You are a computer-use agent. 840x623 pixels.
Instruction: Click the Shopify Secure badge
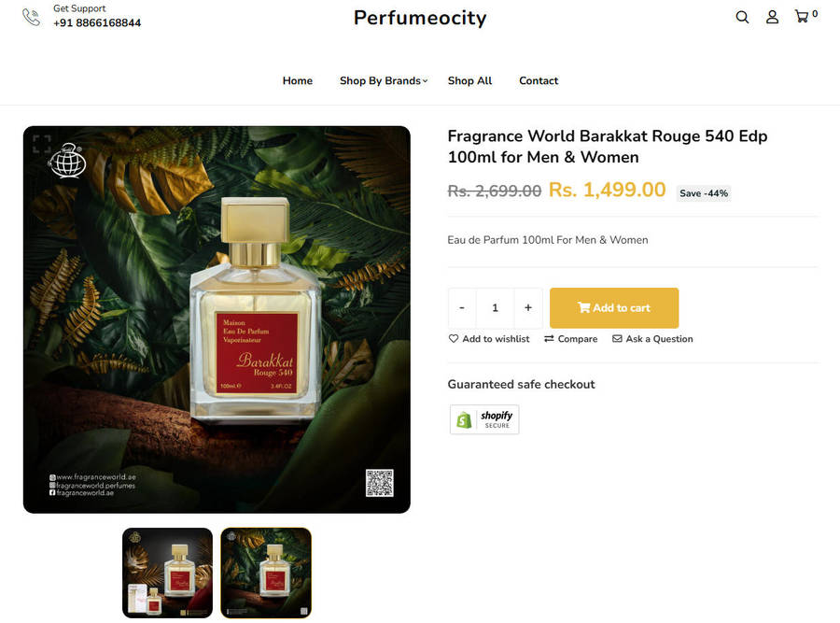pos(484,418)
